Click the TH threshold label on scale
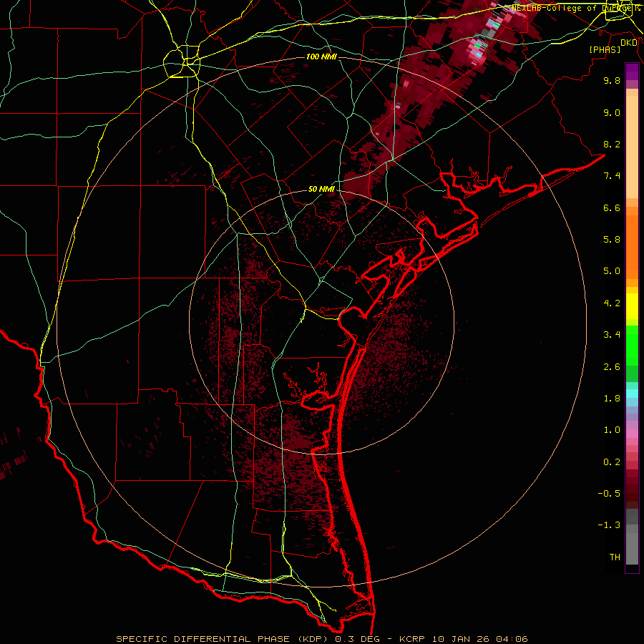This screenshot has width=644, height=644. click(615, 557)
